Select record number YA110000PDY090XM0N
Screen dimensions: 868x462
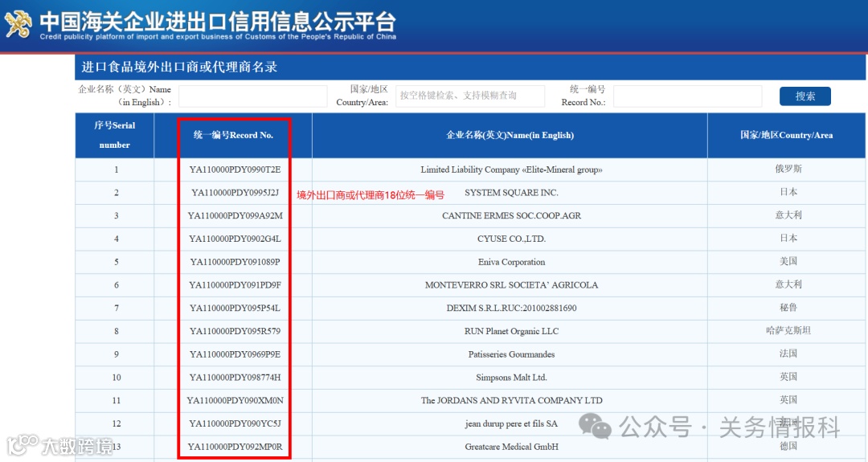235,401
